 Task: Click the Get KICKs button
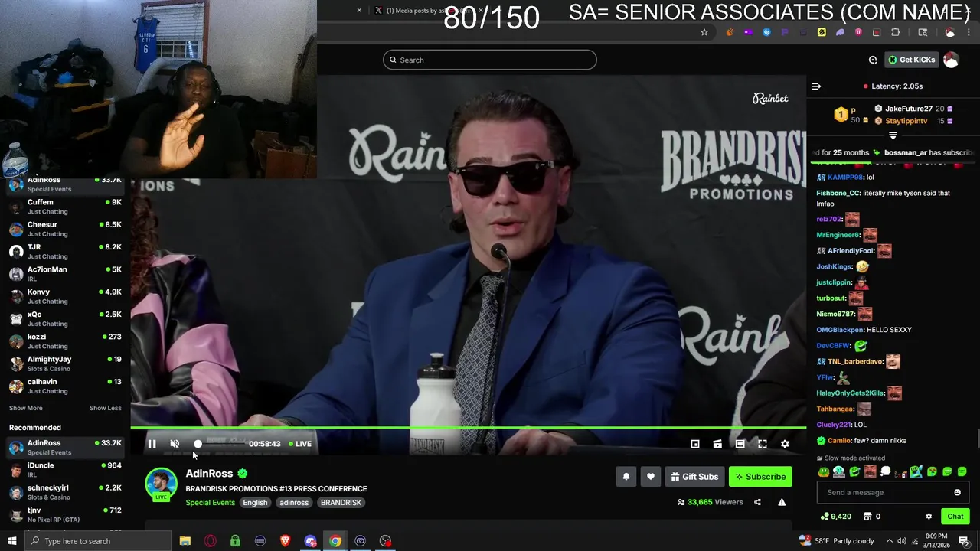911,60
